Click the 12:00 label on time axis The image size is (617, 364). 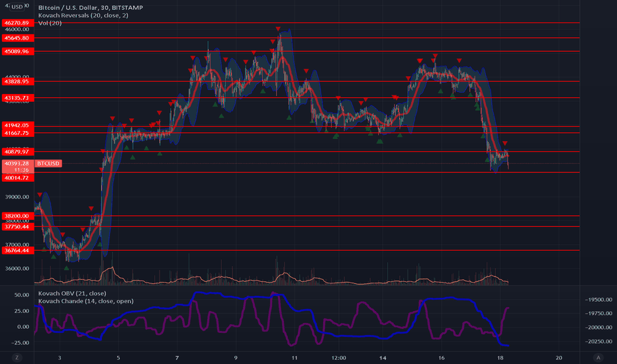point(338,357)
